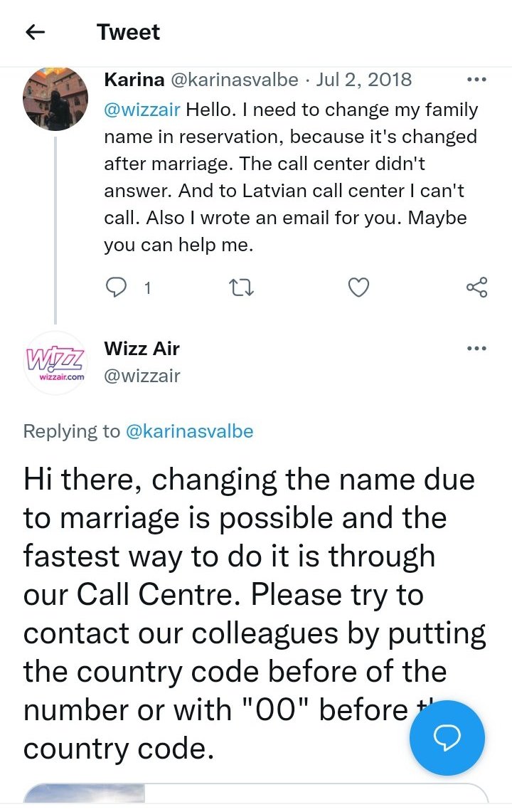Open the Wizz Air logo avatar
512x812 pixels.
pos(55,363)
